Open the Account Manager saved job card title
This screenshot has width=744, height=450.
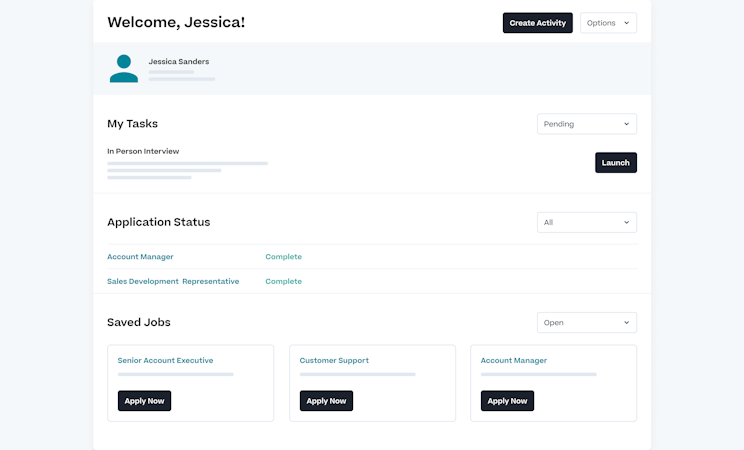click(x=513, y=360)
